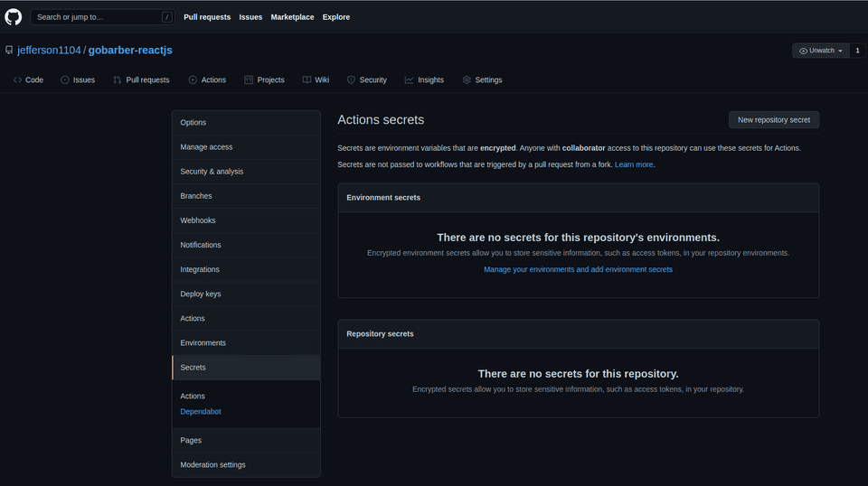Follow the Learn more link
This screenshot has height=486, width=868.
coord(634,164)
